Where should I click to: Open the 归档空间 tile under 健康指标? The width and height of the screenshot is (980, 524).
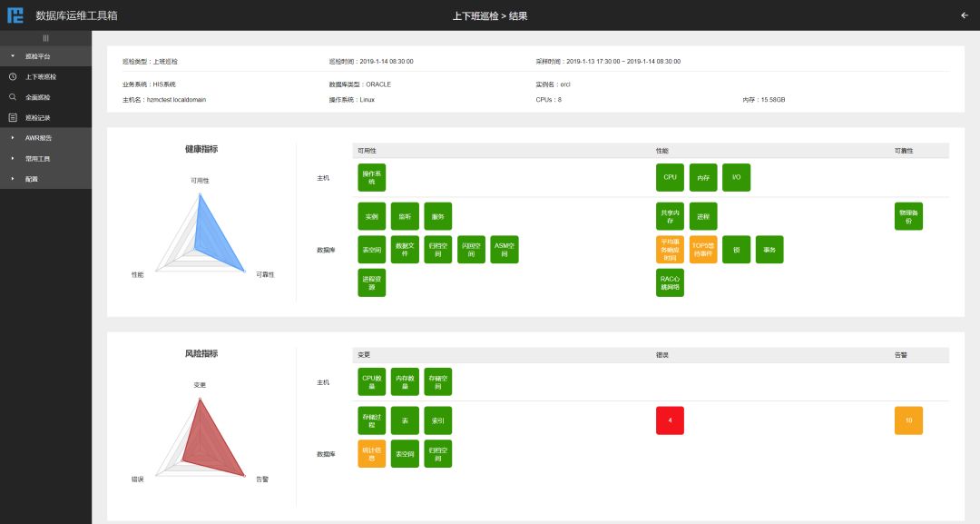click(438, 250)
